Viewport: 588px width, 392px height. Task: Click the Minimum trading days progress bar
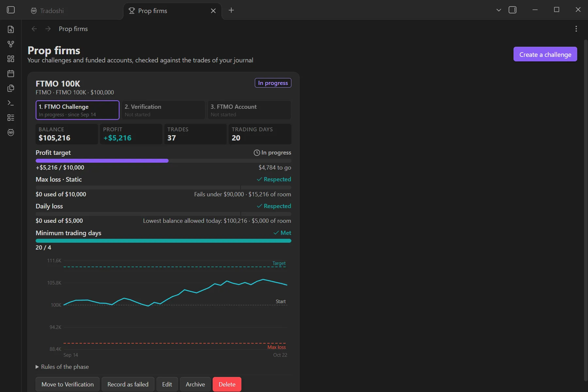(x=163, y=241)
